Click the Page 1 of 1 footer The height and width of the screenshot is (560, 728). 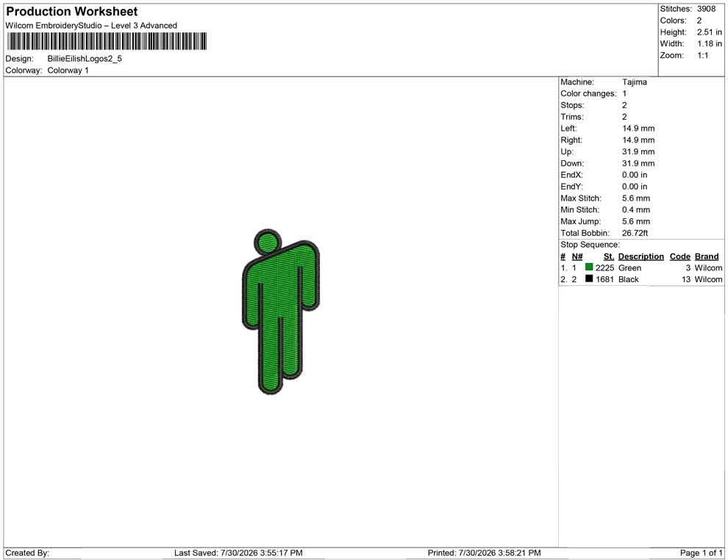tap(701, 553)
